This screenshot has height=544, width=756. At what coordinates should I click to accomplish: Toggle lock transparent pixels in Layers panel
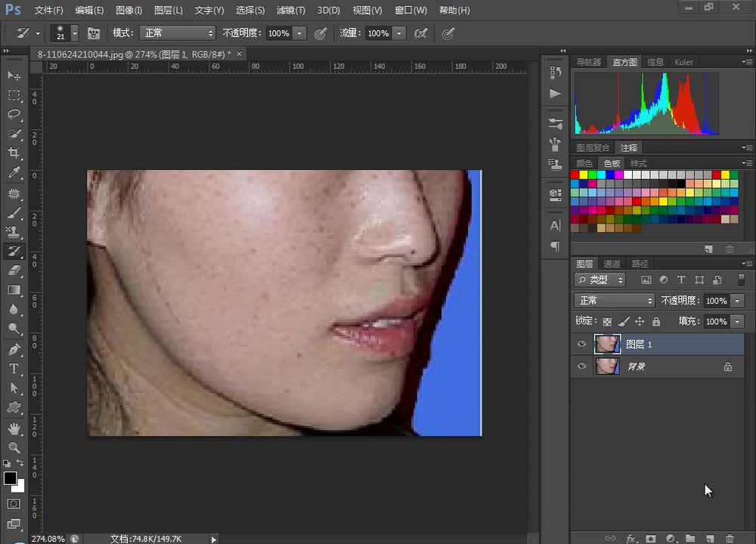point(607,322)
